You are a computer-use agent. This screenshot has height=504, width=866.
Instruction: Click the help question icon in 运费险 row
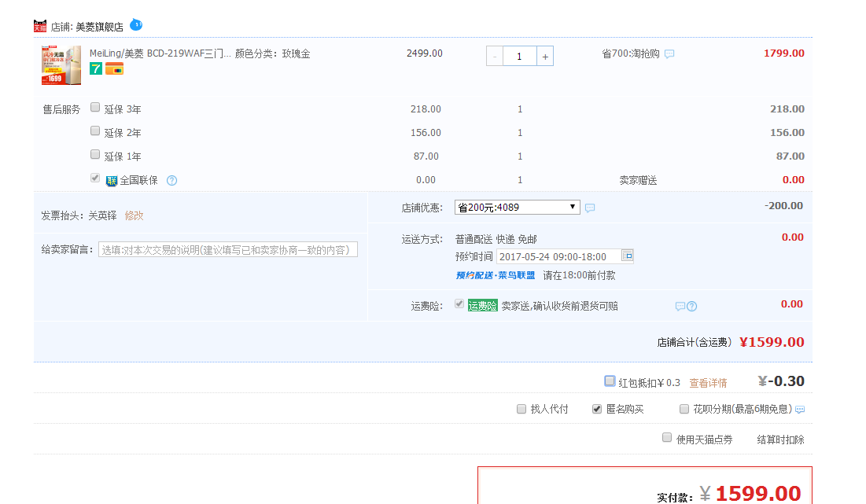[x=691, y=307]
